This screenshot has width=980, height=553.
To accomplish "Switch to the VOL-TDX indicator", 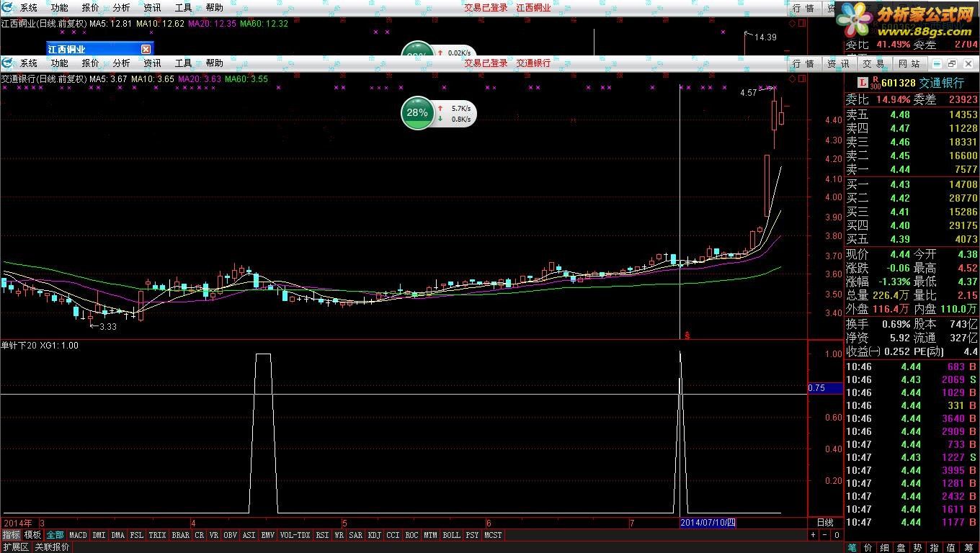I will [295, 535].
